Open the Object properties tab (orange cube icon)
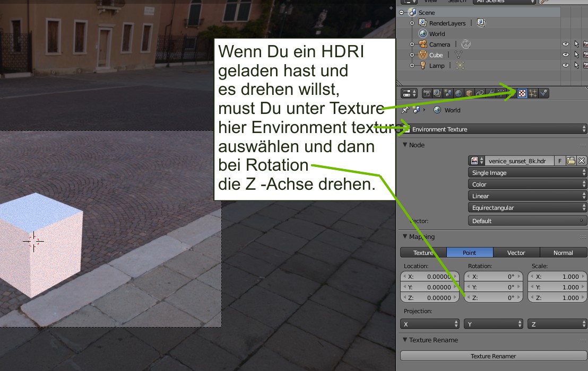The height and width of the screenshot is (371, 588). [469, 93]
